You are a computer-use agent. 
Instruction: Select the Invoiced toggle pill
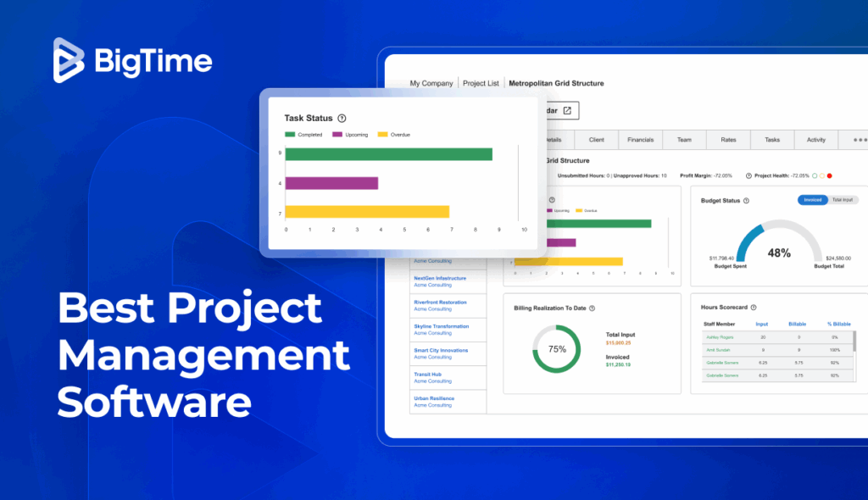[812, 200]
